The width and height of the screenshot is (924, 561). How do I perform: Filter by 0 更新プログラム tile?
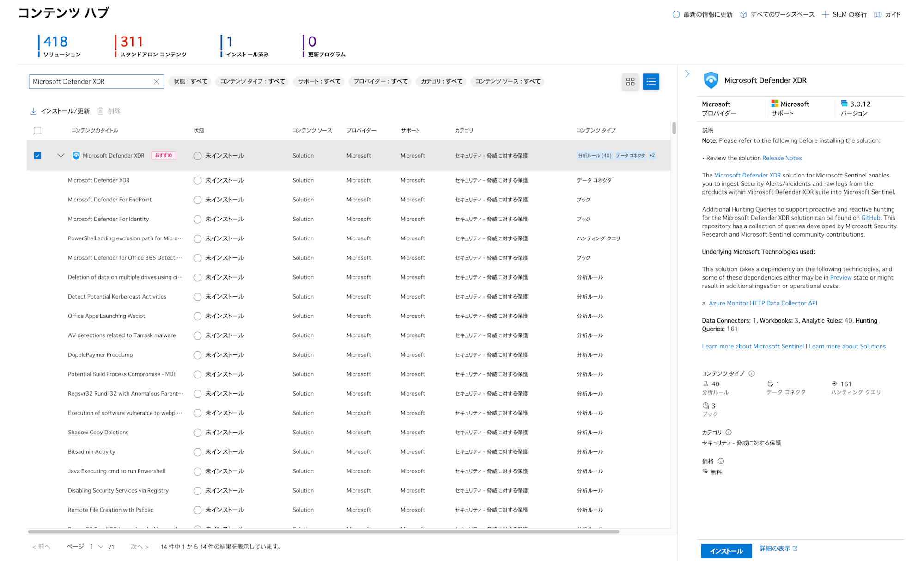[x=325, y=46]
